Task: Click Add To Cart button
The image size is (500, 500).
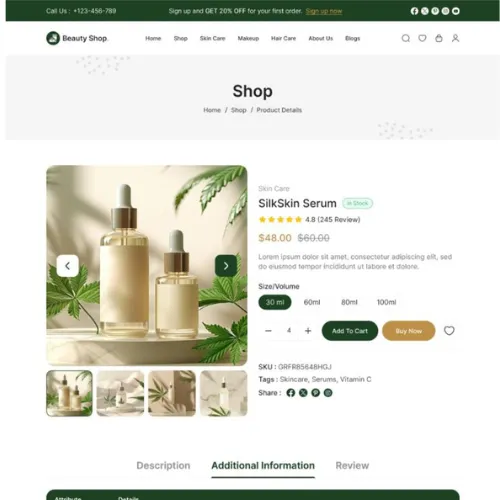Action: pos(350,331)
